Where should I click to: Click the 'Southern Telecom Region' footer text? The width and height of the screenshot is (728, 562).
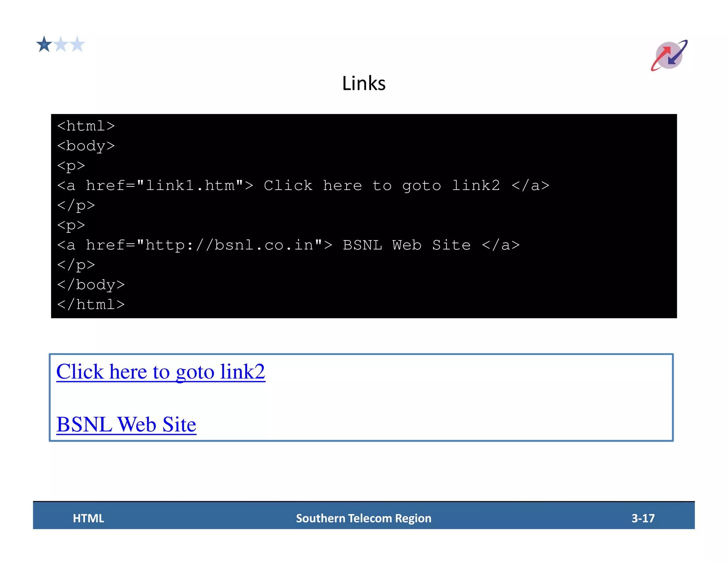[x=364, y=518]
